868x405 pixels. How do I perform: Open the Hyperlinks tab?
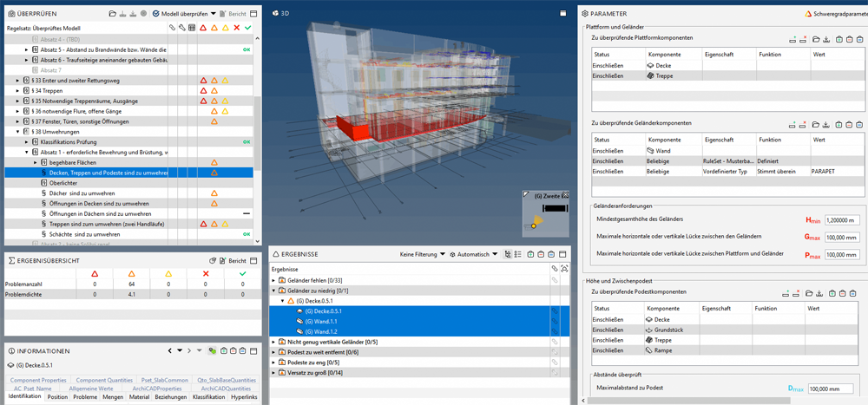click(x=244, y=397)
